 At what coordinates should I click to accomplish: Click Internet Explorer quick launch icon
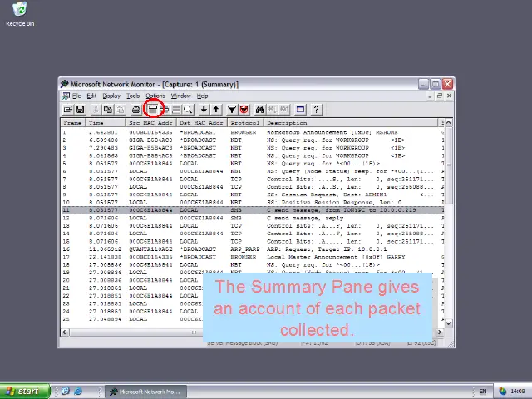[78, 392]
